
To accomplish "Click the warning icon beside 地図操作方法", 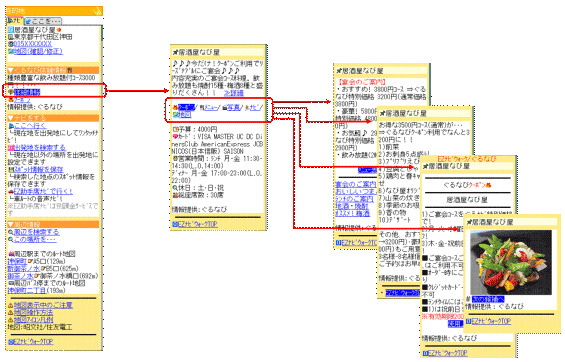I will pos(10,313).
